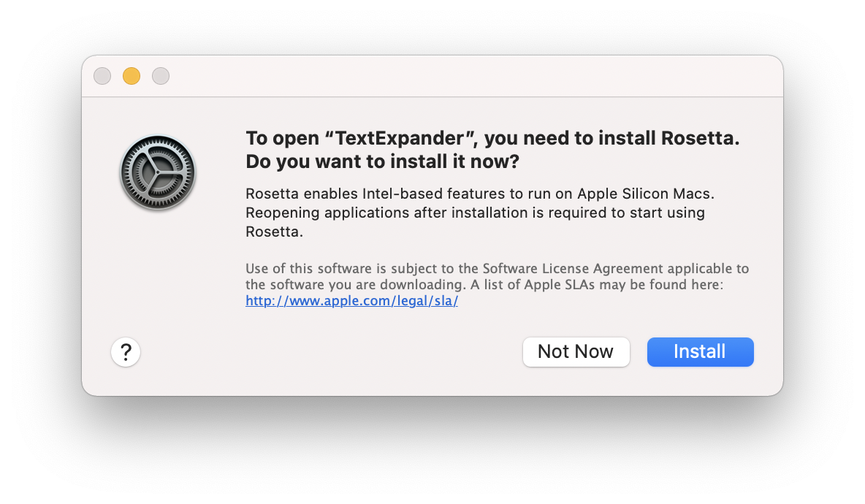Open contextual help via the ? icon
This screenshot has height=504, width=865.
click(125, 351)
